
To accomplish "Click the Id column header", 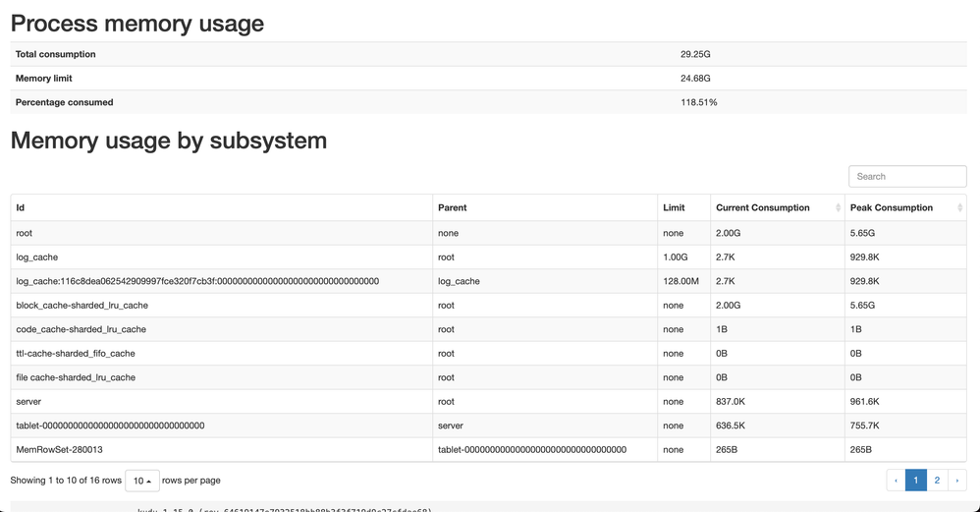I will (x=21, y=208).
